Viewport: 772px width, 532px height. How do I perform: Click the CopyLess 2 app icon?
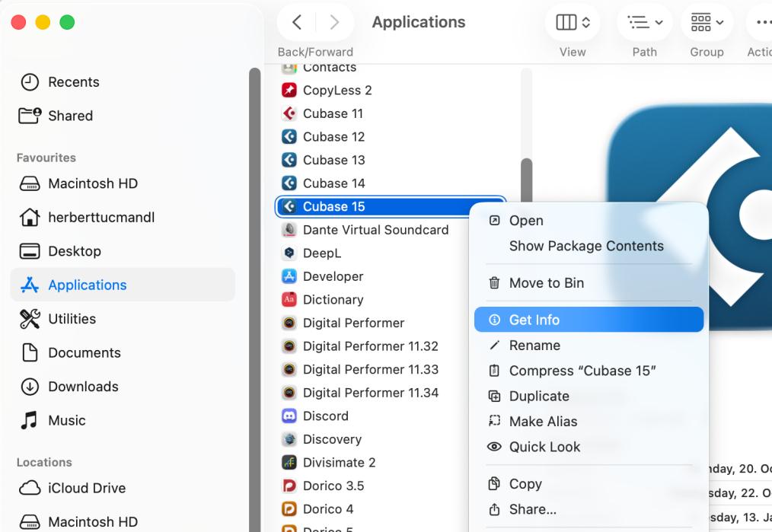click(289, 91)
